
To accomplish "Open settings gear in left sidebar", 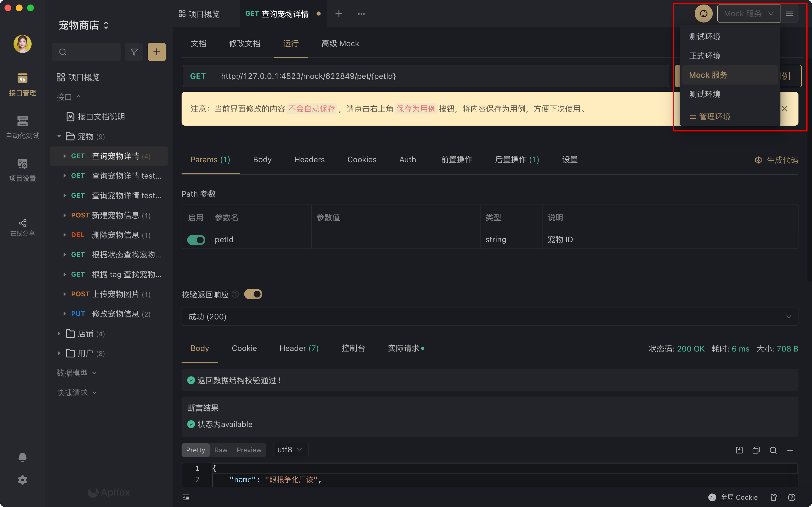I will pyautogui.click(x=23, y=480).
